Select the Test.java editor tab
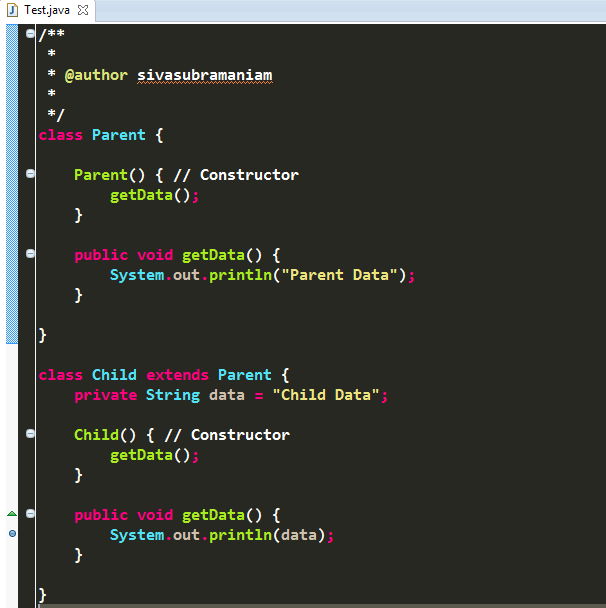This screenshot has height=608, width=606. (x=47, y=10)
